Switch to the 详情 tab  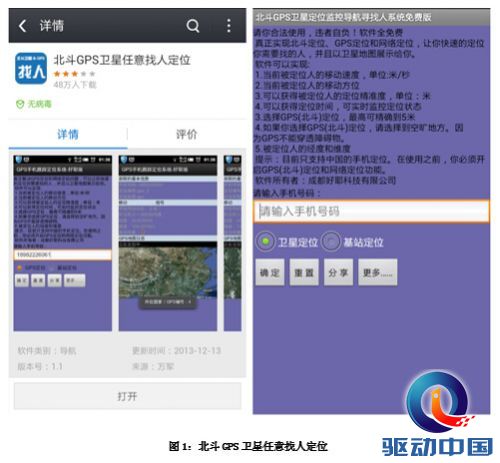pos(68,134)
